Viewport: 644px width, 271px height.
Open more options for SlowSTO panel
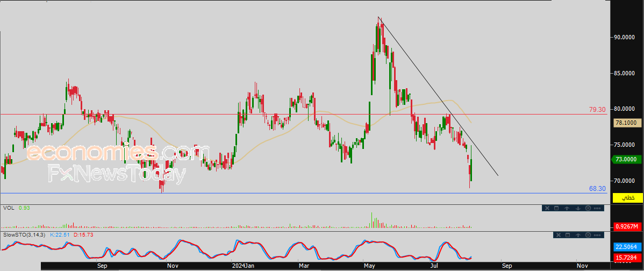[597, 235]
